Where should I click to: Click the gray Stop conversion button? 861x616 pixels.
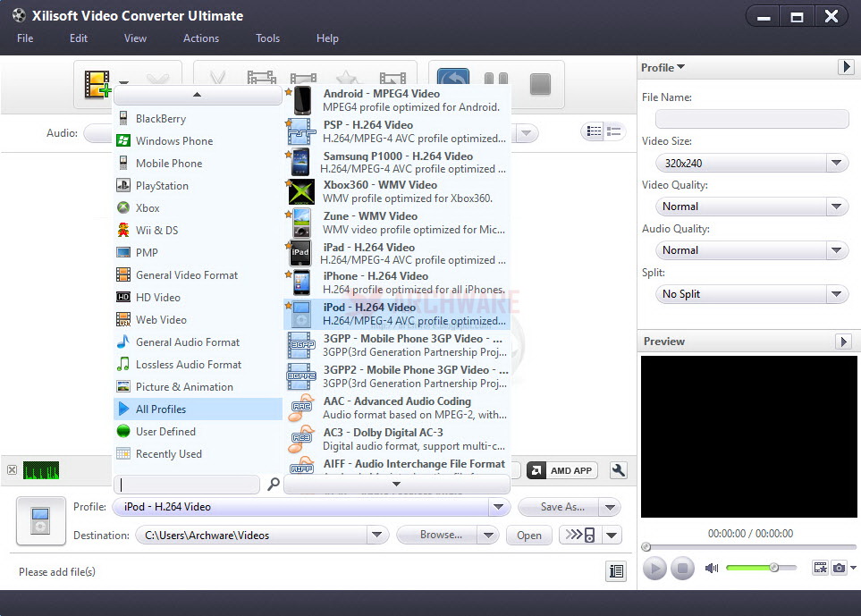tap(540, 84)
